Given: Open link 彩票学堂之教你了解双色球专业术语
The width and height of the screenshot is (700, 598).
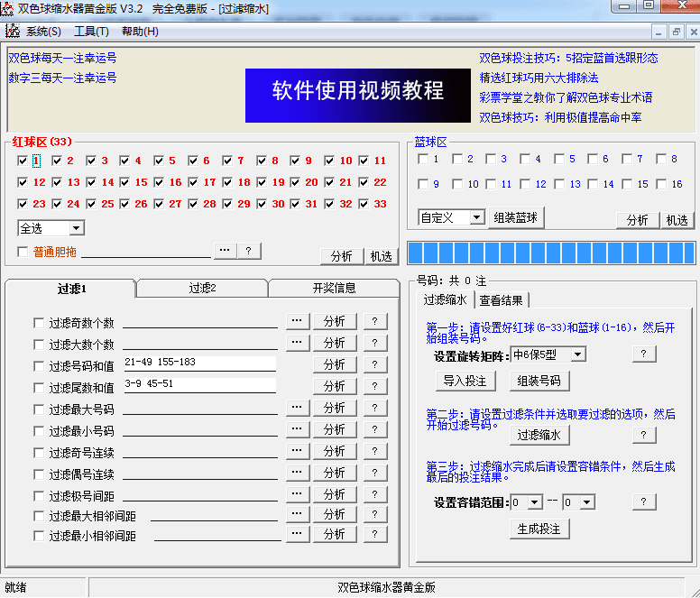Looking at the screenshot, I should pos(566,97).
